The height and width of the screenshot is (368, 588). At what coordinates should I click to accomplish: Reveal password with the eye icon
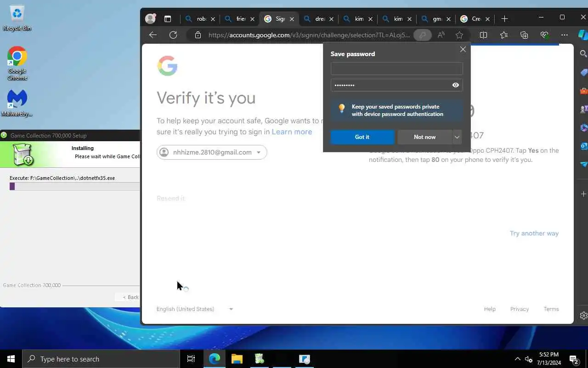pos(456,85)
